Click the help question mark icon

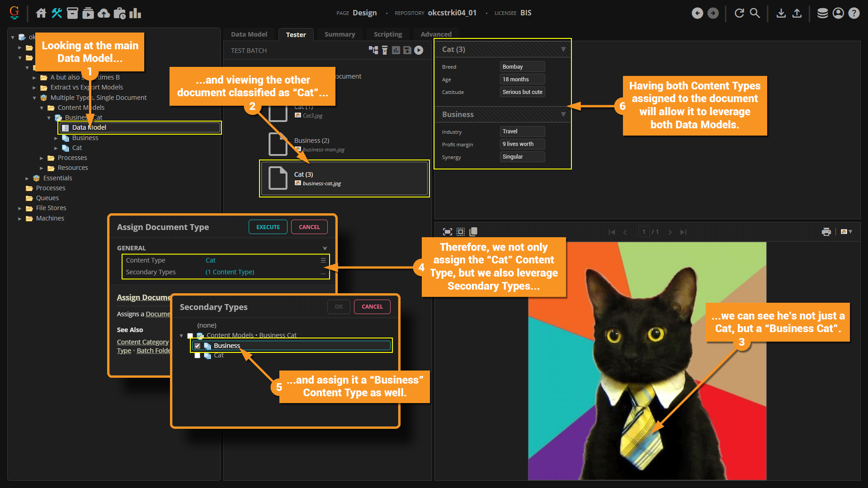pyautogui.click(x=854, y=13)
